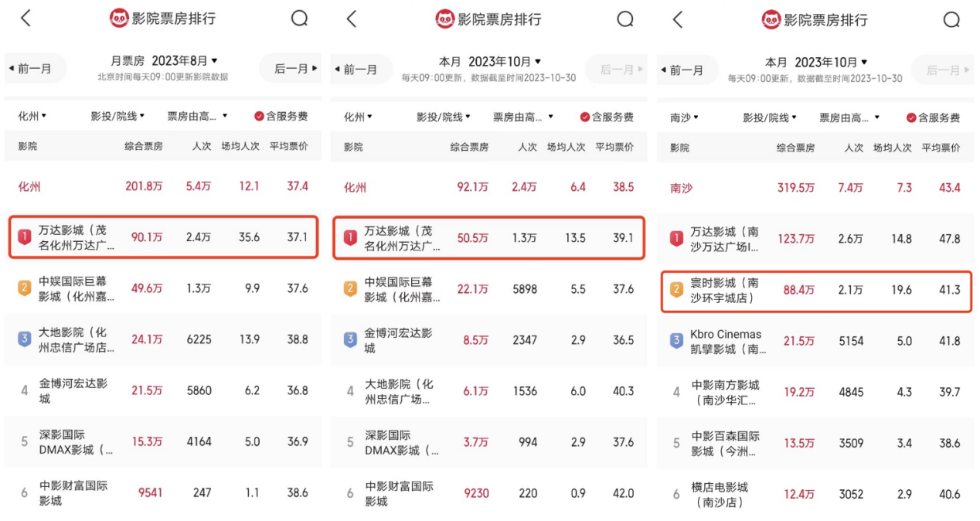Image resolution: width=980 pixels, height=521 pixels.
Task: Tap Maoyan cat logo on October 化州 screen
Action: (445, 19)
